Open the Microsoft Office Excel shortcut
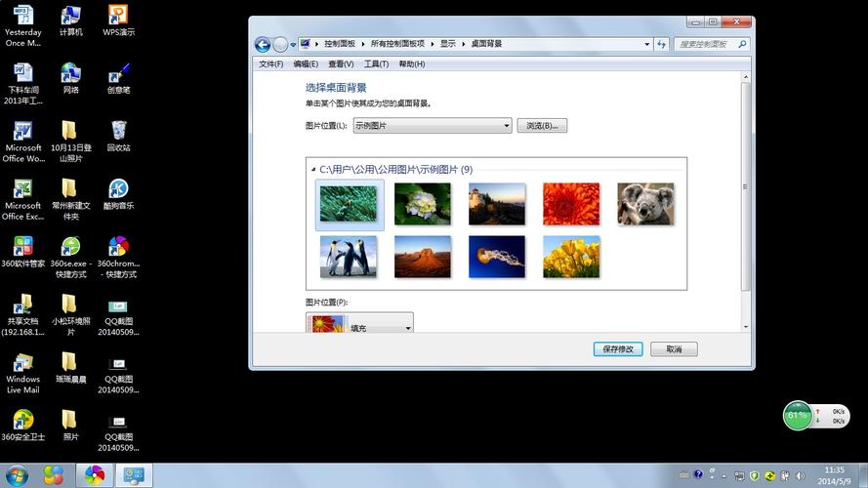 pyautogui.click(x=23, y=199)
